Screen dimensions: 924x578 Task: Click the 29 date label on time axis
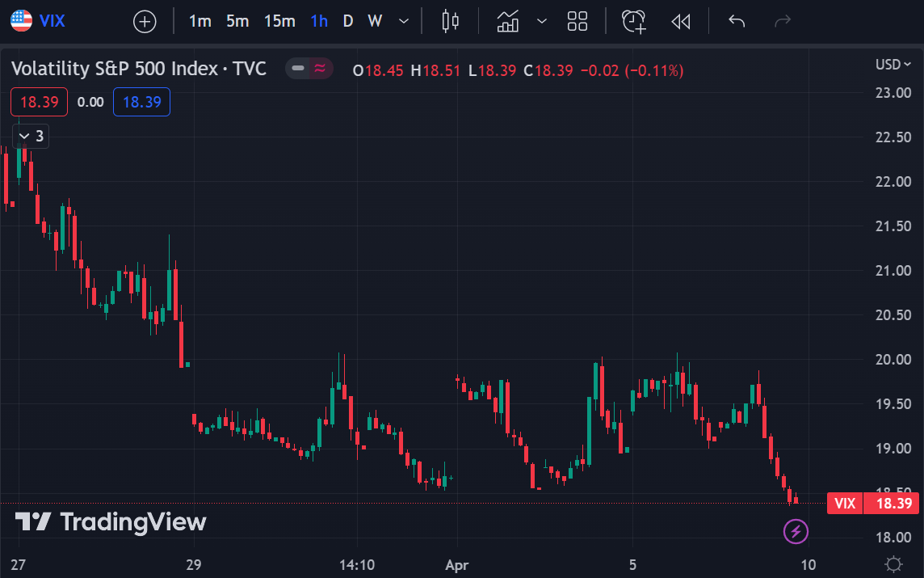pyautogui.click(x=193, y=565)
